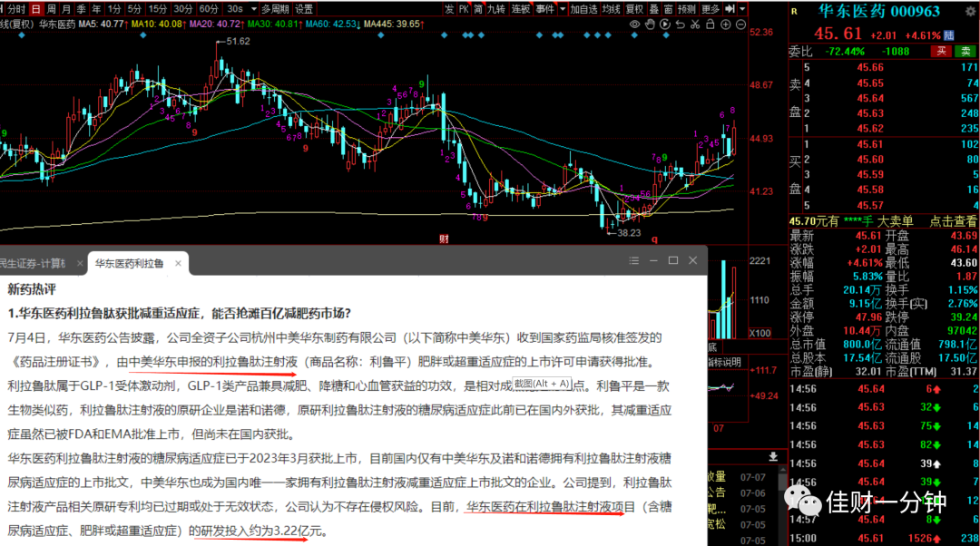
Task: Select the 年 yearly period tab
Action: [x=96, y=9]
